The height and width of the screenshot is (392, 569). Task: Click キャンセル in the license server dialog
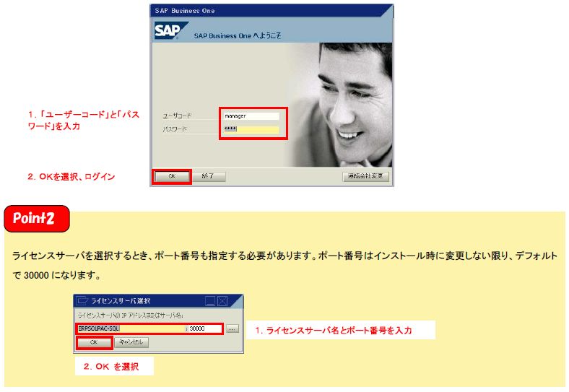pyautogui.click(x=131, y=342)
